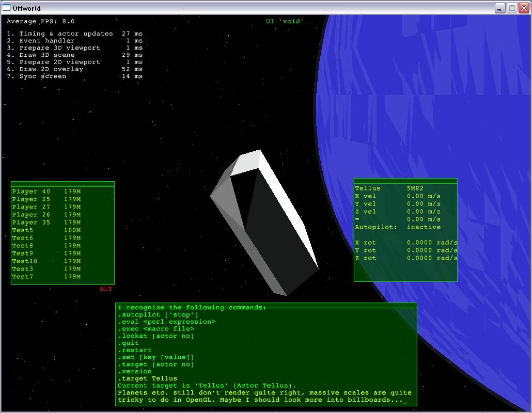The width and height of the screenshot is (532, 413).
Task: Select 'Test9' row in actor list
Action: pos(46,253)
